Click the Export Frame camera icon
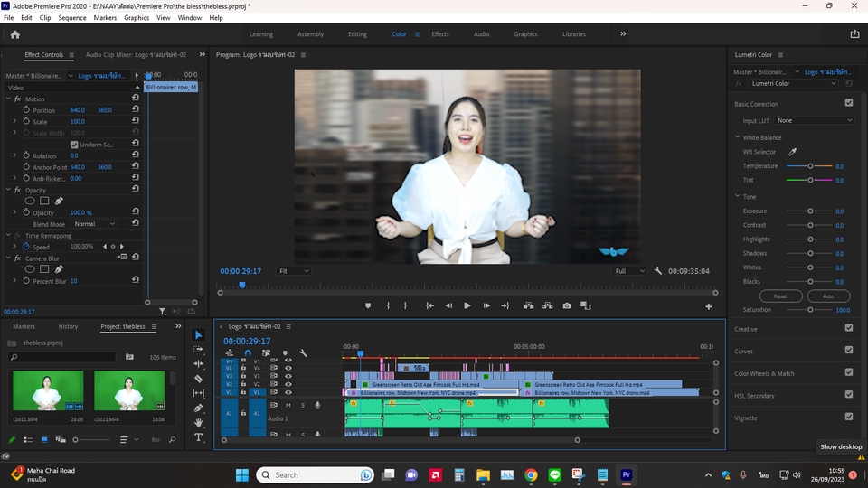 coord(567,305)
